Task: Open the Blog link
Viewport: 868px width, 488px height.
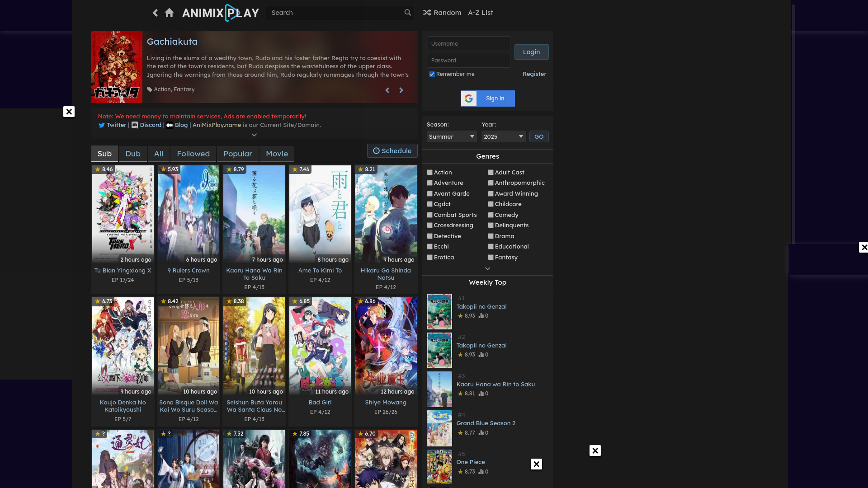Action: coord(177,125)
